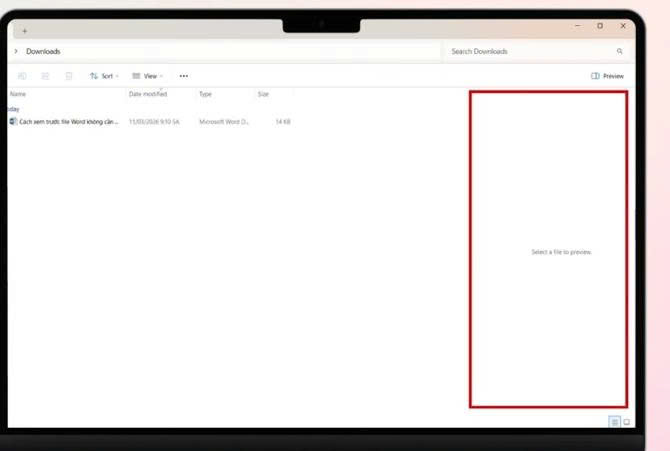This screenshot has height=451, width=670.
Task: Sort by the Type column header
Action: point(206,94)
